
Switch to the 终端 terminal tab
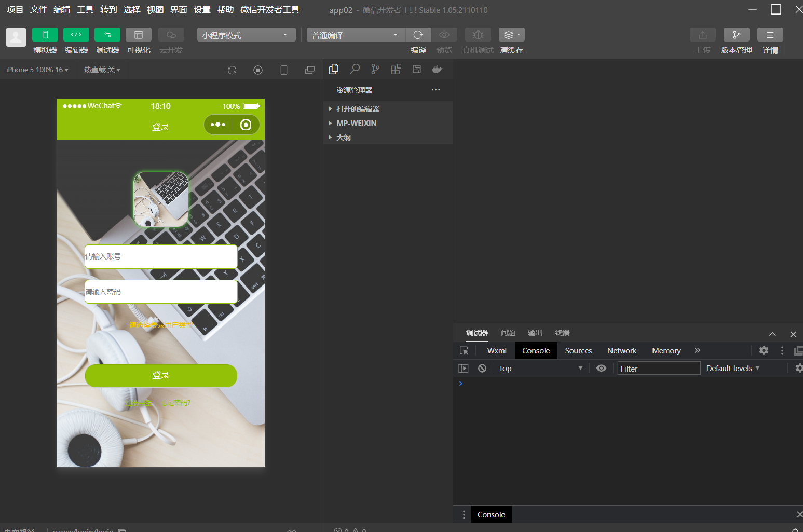pyautogui.click(x=562, y=333)
